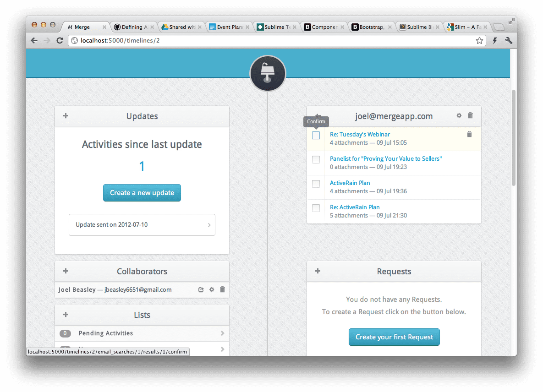Screen dimensions: 543x392
Task: Open gear settings for Joel Beasley
Action: click(x=212, y=289)
